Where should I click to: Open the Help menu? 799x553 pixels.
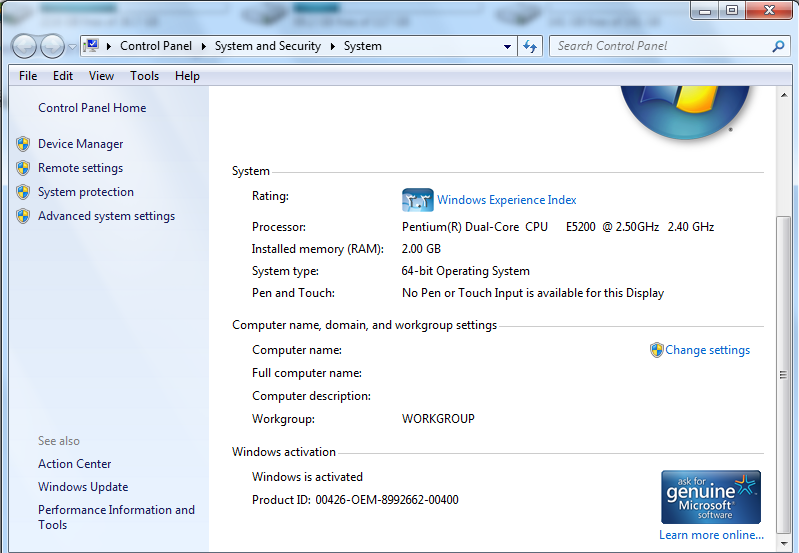click(x=187, y=76)
